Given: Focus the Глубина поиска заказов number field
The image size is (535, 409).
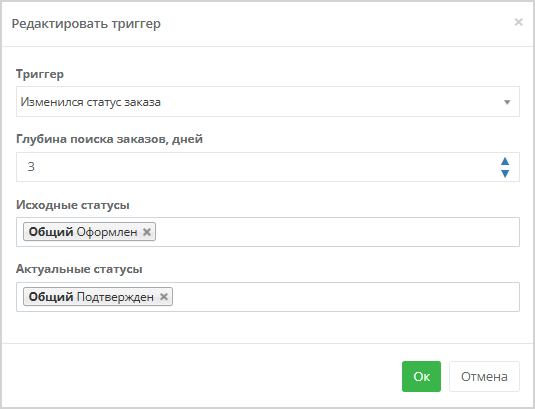Looking at the screenshot, I should pos(258,167).
